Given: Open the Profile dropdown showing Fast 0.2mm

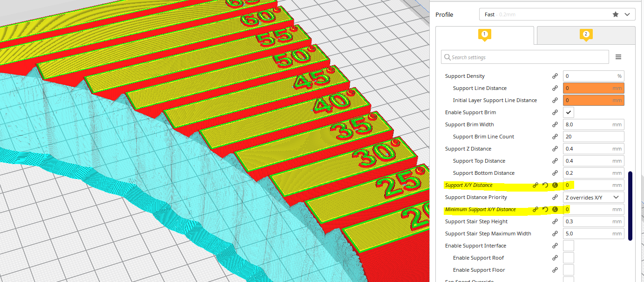Looking at the screenshot, I should click(x=557, y=14).
